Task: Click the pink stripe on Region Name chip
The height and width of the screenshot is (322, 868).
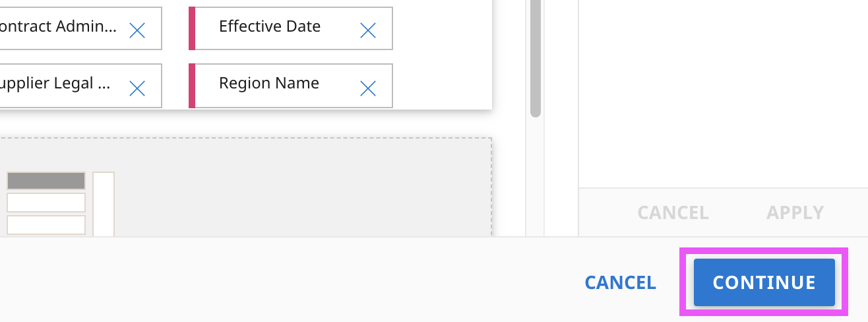Action: point(192,86)
